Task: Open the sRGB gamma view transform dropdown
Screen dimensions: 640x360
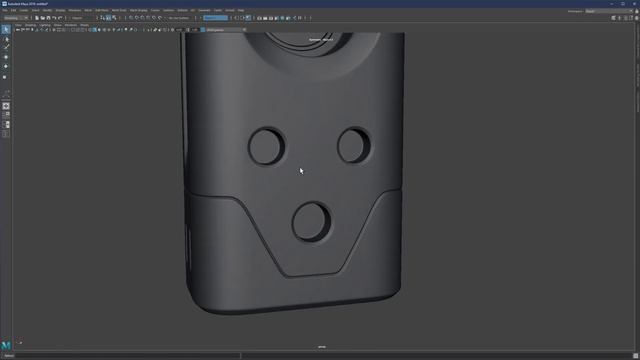Action: click(224, 30)
